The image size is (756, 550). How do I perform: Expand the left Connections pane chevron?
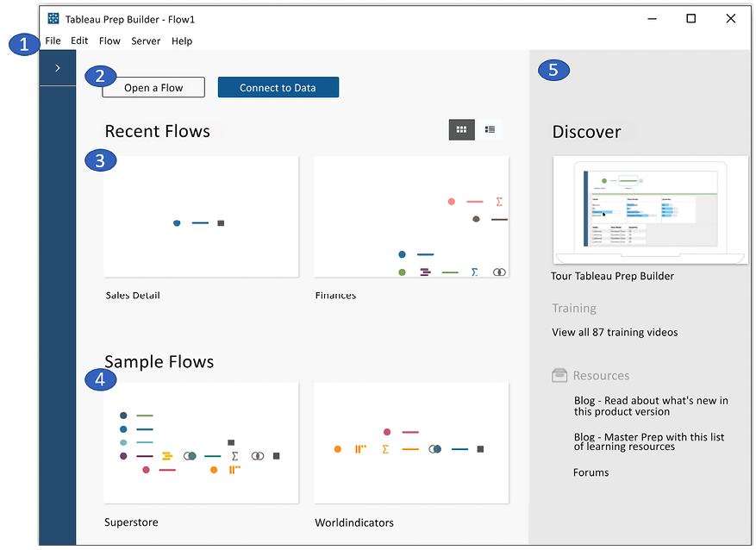point(58,68)
